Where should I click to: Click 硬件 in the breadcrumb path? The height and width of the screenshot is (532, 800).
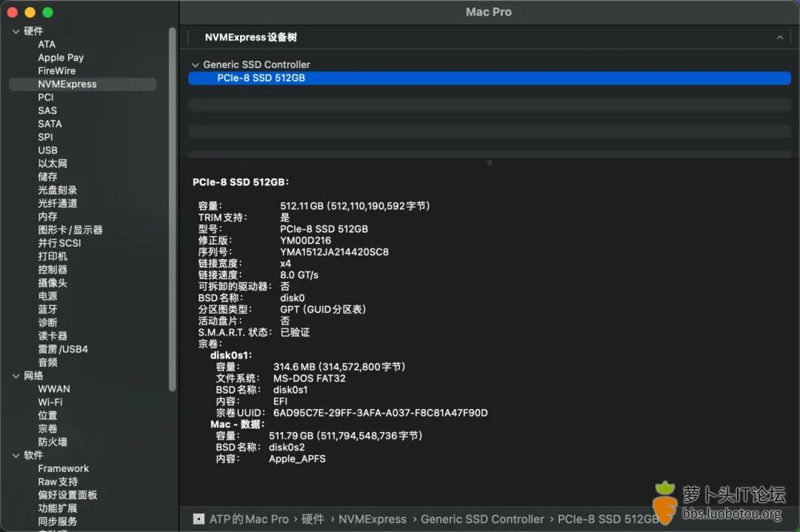pos(312,519)
